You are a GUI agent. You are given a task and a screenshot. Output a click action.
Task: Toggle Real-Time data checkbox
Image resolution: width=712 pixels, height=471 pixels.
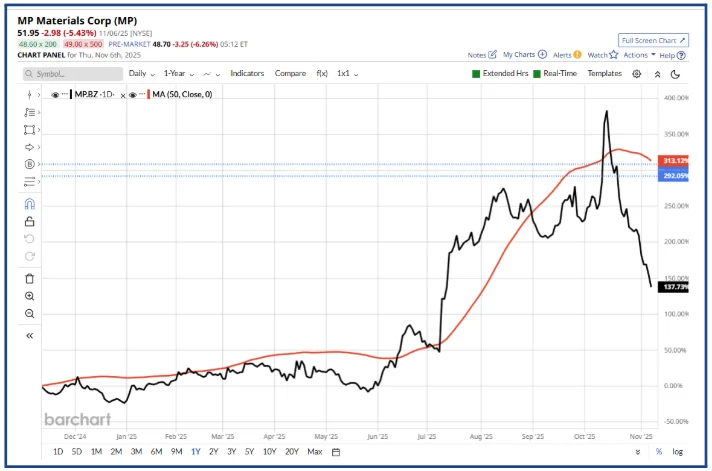click(537, 74)
